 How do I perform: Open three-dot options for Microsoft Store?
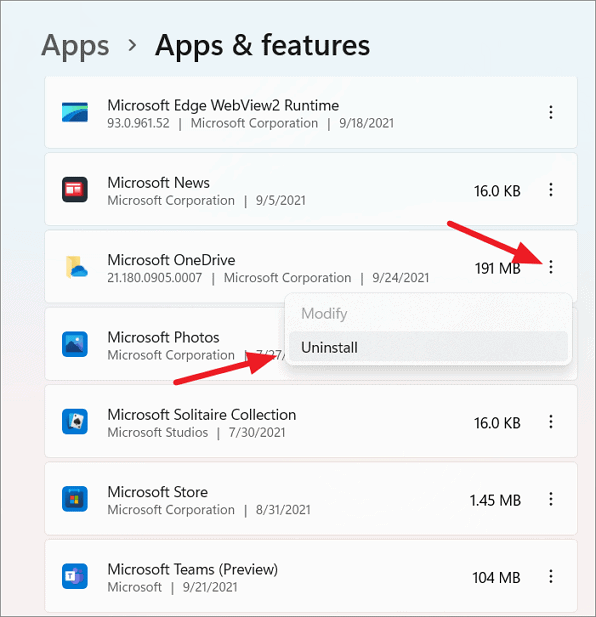click(x=551, y=499)
